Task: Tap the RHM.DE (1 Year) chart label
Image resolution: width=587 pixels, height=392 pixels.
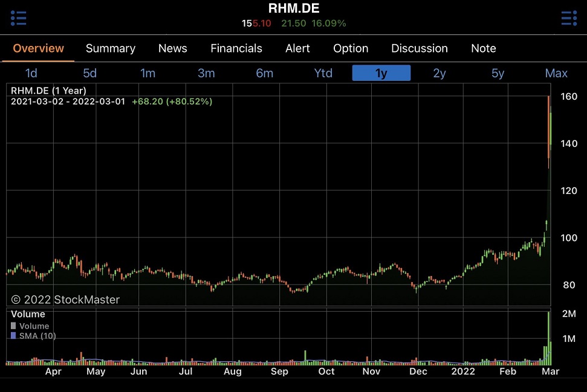Action: (48, 91)
